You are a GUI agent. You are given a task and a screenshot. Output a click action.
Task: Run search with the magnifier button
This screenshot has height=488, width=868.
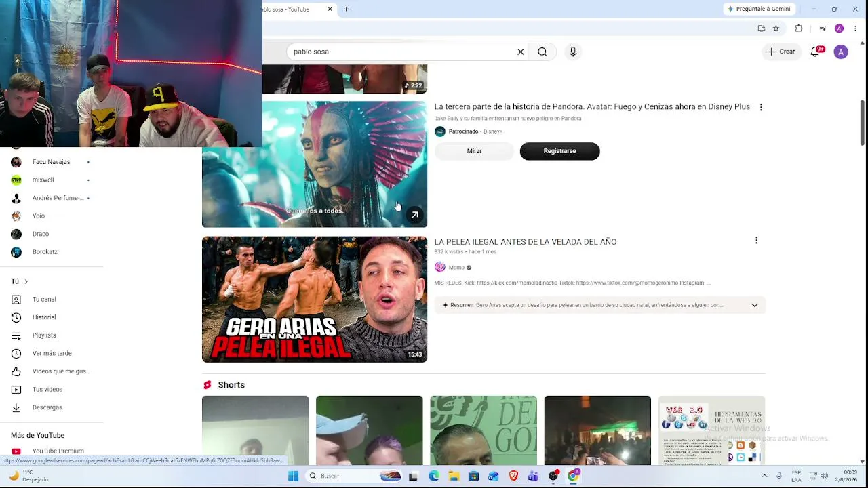click(542, 52)
